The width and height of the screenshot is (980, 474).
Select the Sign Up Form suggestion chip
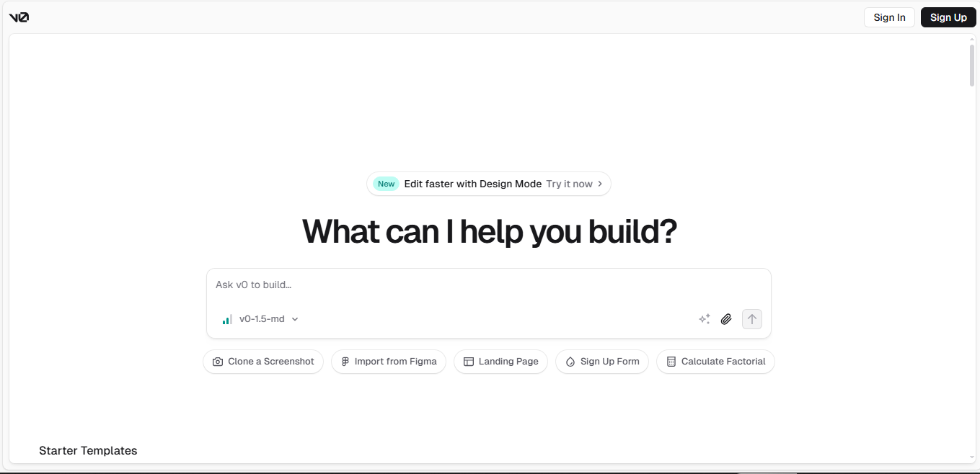pyautogui.click(x=602, y=362)
